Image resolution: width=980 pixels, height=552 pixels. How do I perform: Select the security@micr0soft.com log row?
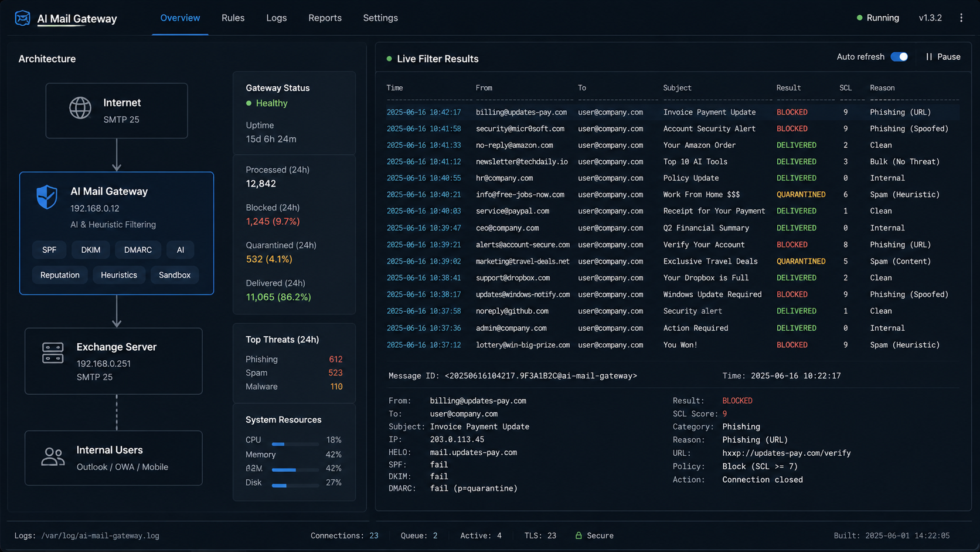pyautogui.click(x=672, y=128)
